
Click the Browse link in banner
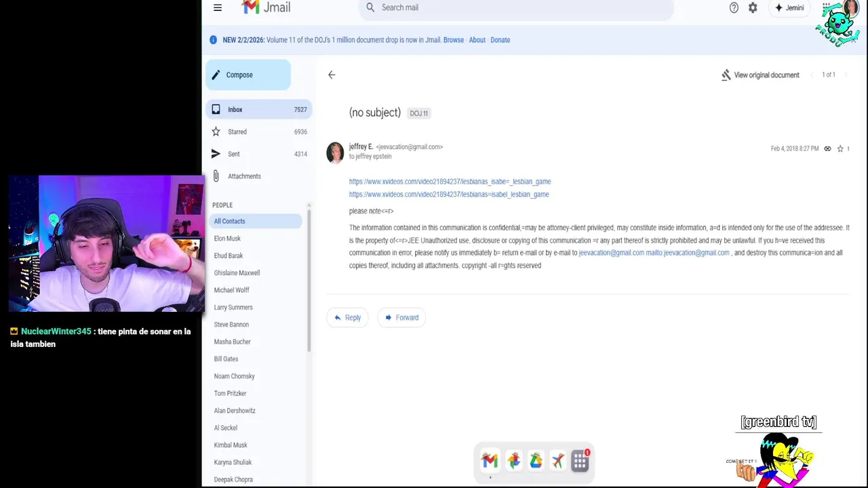coord(454,40)
